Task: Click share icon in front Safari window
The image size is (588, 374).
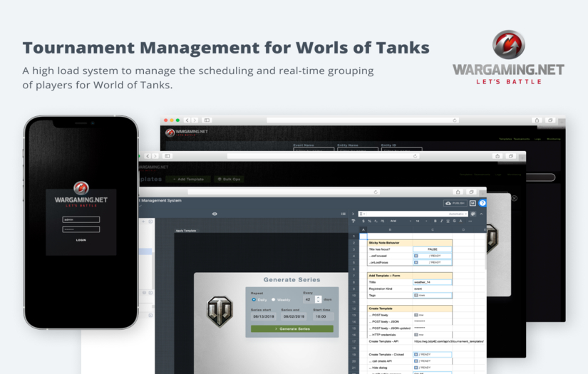Action: coord(458,192)
